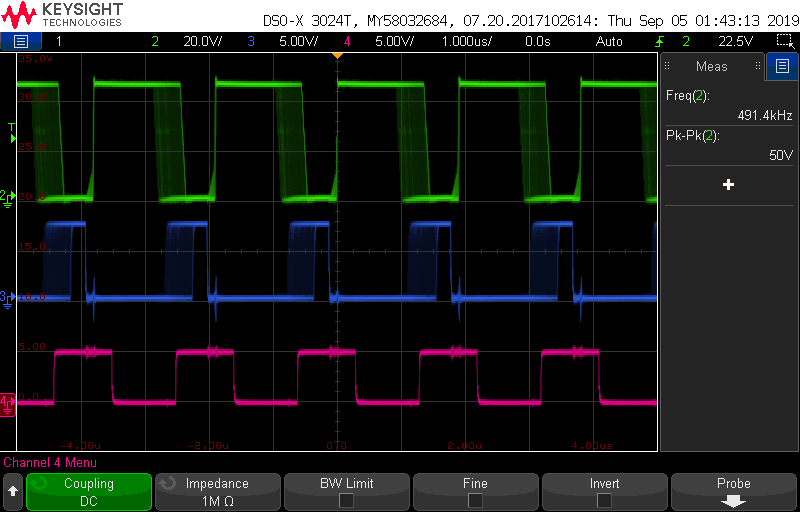The width and height of the screenshot is (800, 512).
Task: Select the 50V peak-to-peak value
Action: pyautogui.click(x=781, y=156)
